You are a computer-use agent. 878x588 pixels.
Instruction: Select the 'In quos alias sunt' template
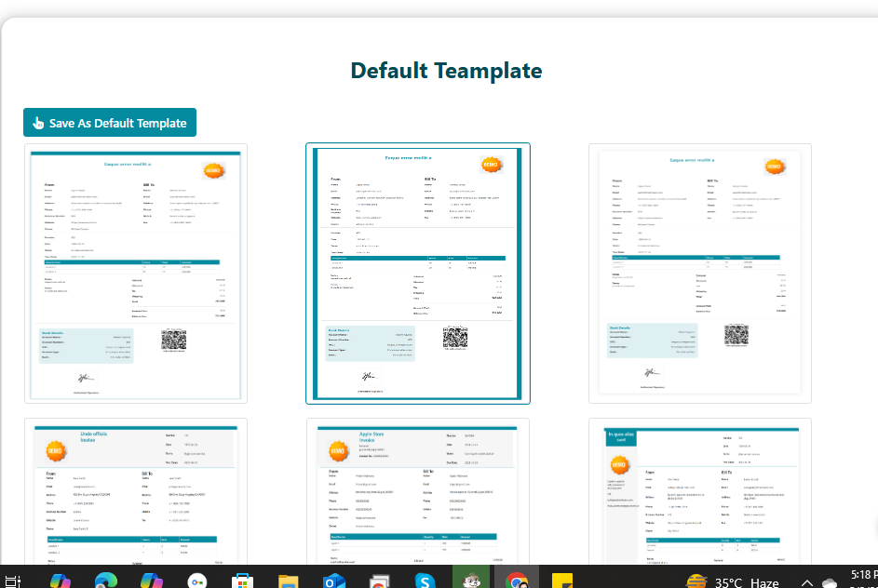(x=700, y=490)
